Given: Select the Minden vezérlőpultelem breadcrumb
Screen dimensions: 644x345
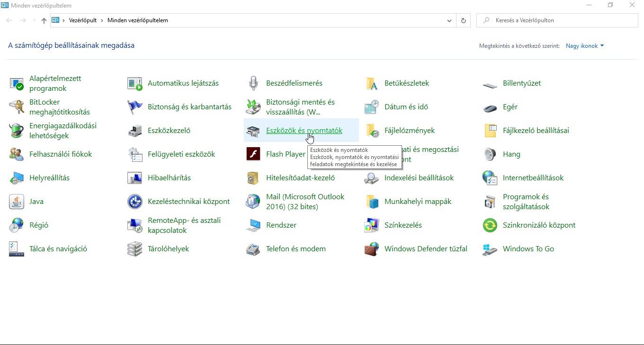Looking at the screenshot, I should [137, 20].
